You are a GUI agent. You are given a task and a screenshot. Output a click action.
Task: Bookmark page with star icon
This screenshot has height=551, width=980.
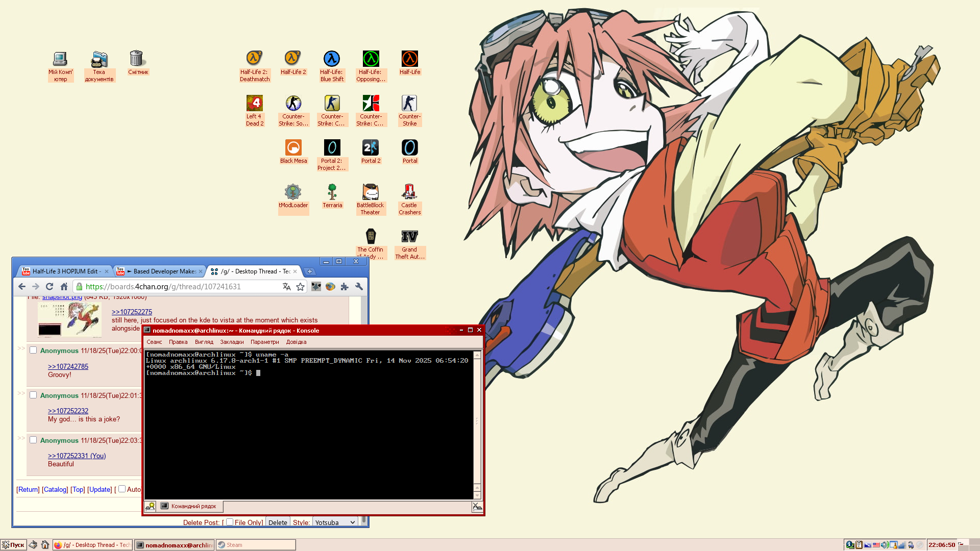tap(301, 287)
